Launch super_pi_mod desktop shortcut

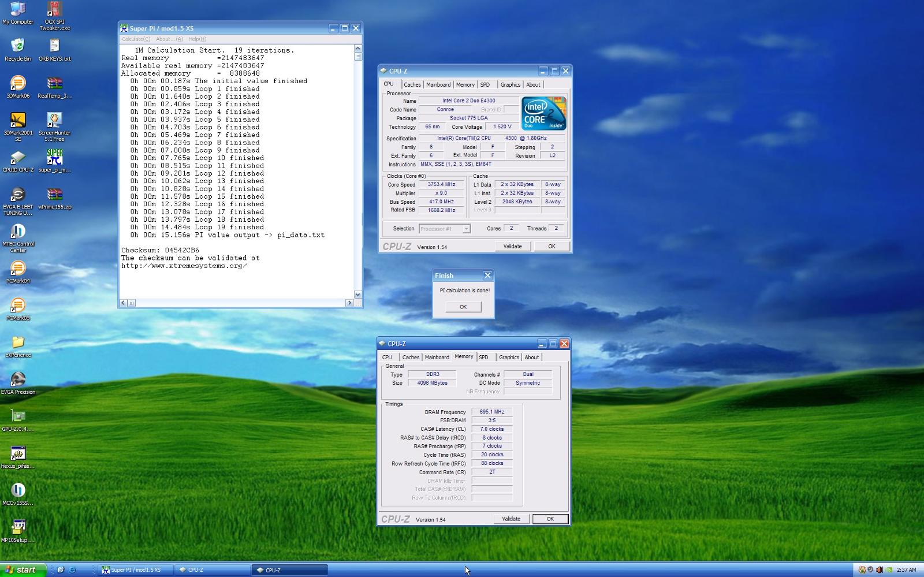coord(54,161)
